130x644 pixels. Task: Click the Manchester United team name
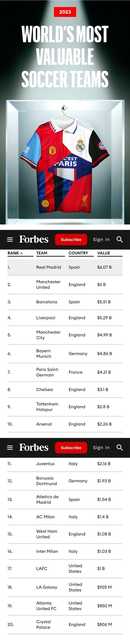click(48, 285)
